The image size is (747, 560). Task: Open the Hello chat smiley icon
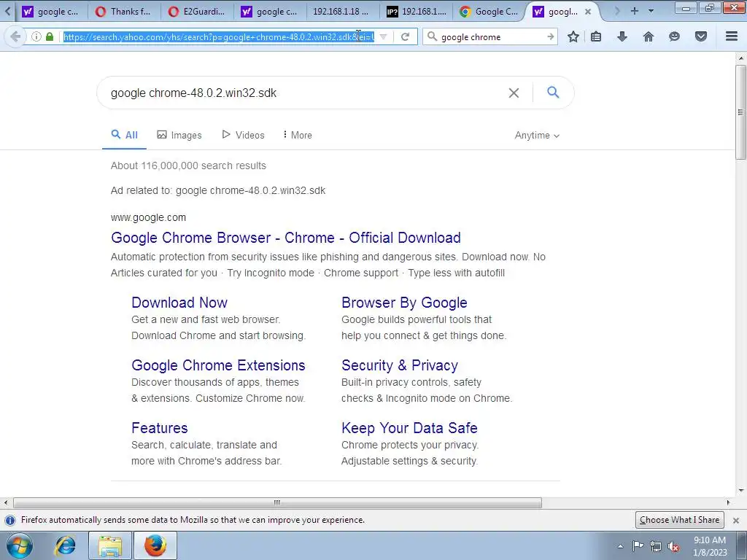tap(674, 36)
